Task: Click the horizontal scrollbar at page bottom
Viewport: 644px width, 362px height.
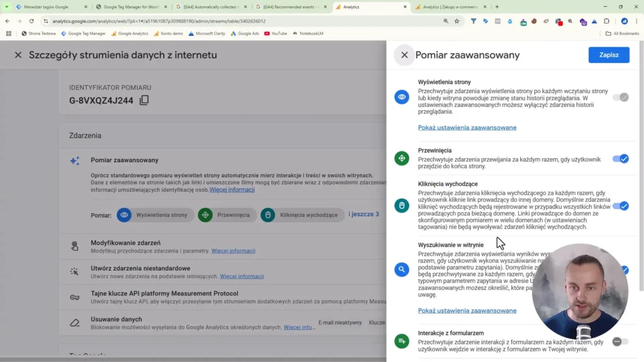Action: click(193, 359)
